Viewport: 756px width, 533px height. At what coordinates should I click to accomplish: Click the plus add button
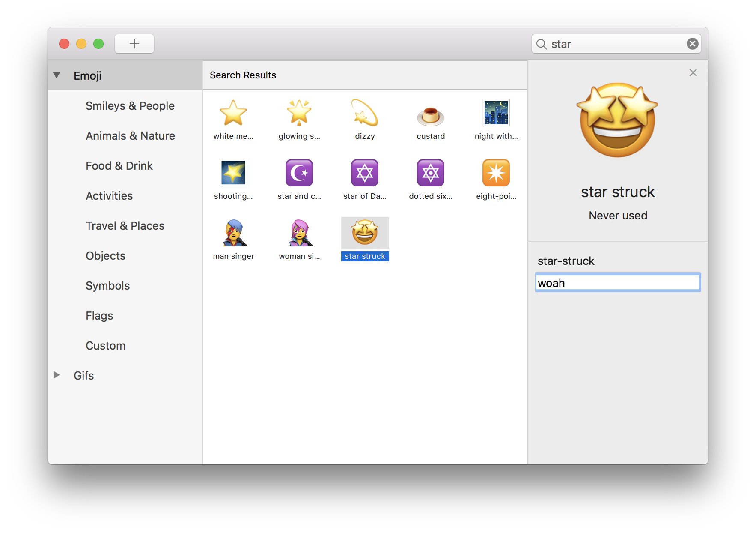click(134, 44)
